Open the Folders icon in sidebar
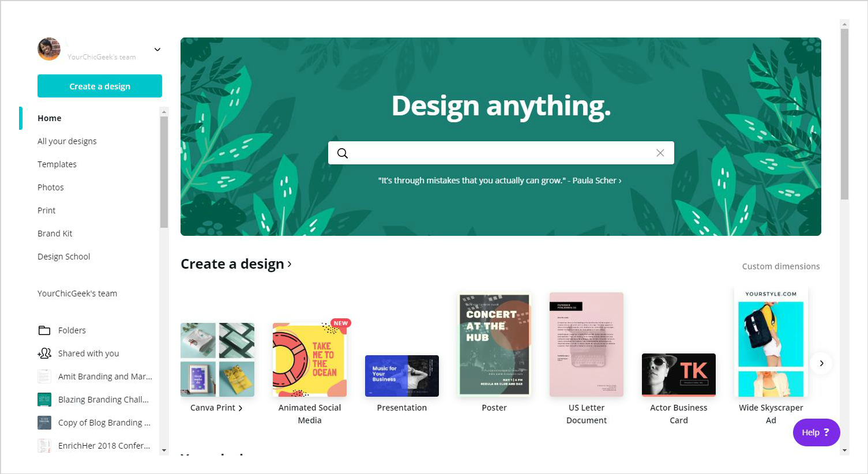The image size is (868, 474). tap(44, 330)
